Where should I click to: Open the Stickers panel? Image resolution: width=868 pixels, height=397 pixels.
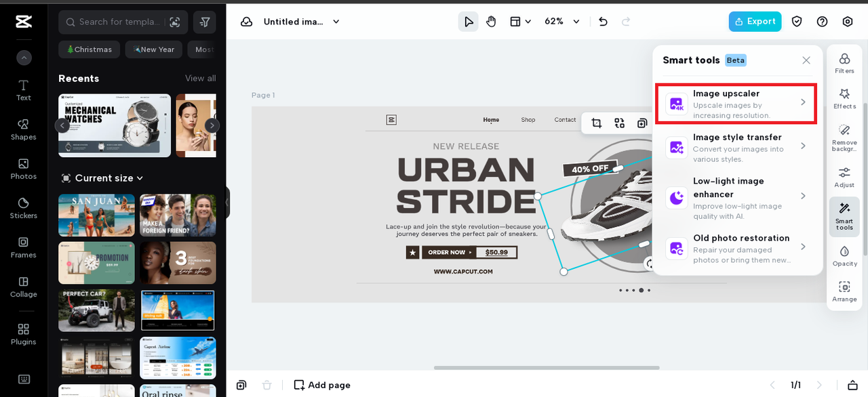click(24, 208)
